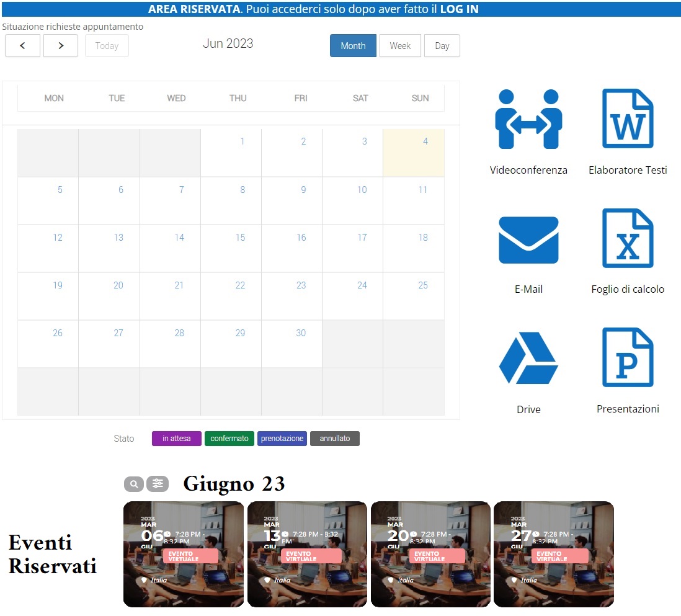Click the events search magnifier icon
The width and height of the screenshot is (681, 616).
click(134, 484)
